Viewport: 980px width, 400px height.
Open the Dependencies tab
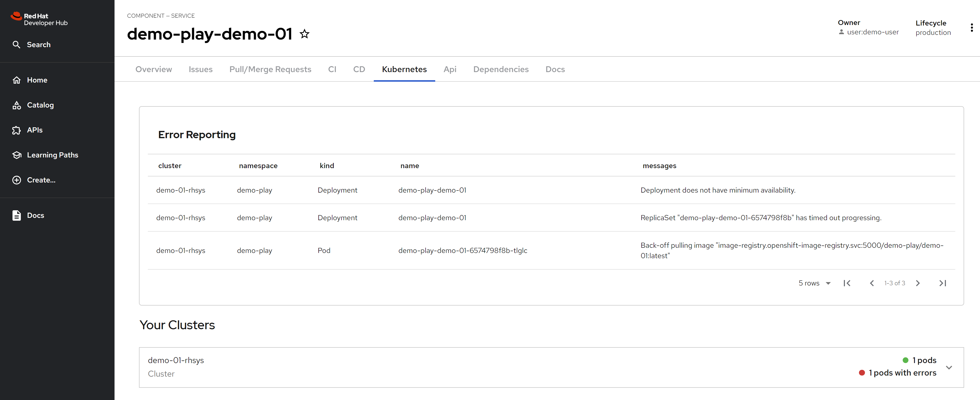coord(501,69)
